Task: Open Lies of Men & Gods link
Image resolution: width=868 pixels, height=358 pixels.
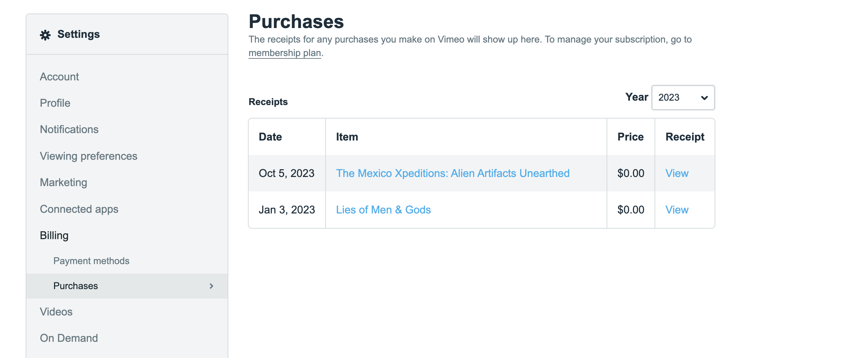Action: pyautogui.click(x=383, y=210)
